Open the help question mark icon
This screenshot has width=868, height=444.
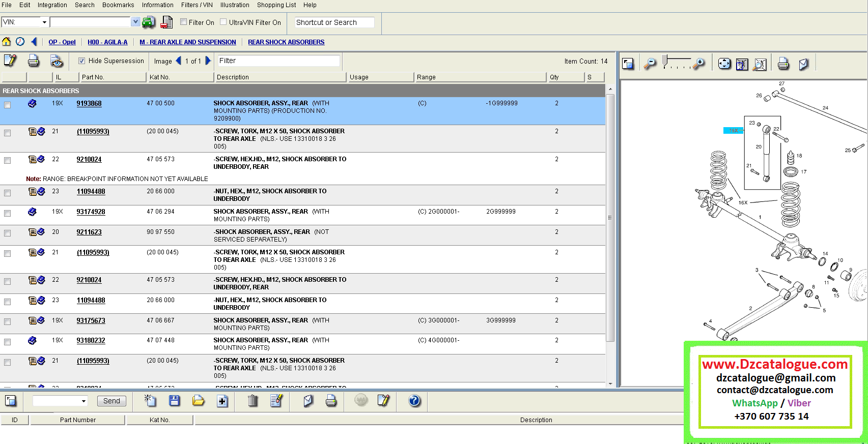point(414,401)
